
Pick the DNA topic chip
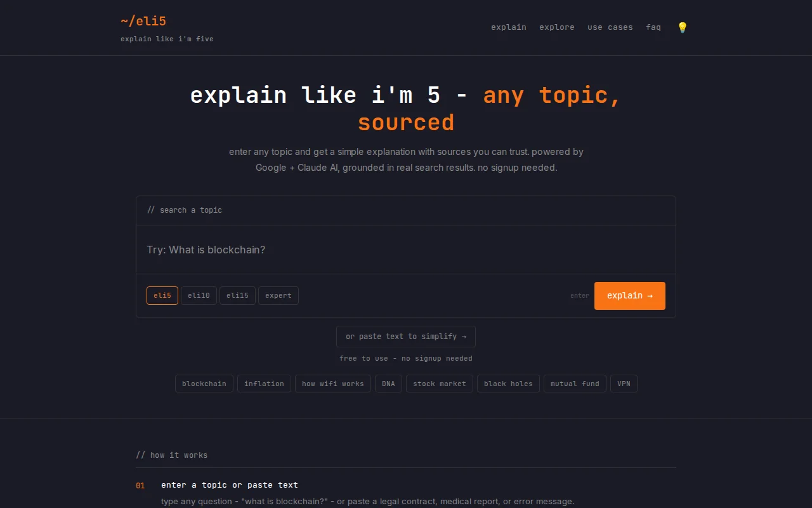(x=388, y=384)
